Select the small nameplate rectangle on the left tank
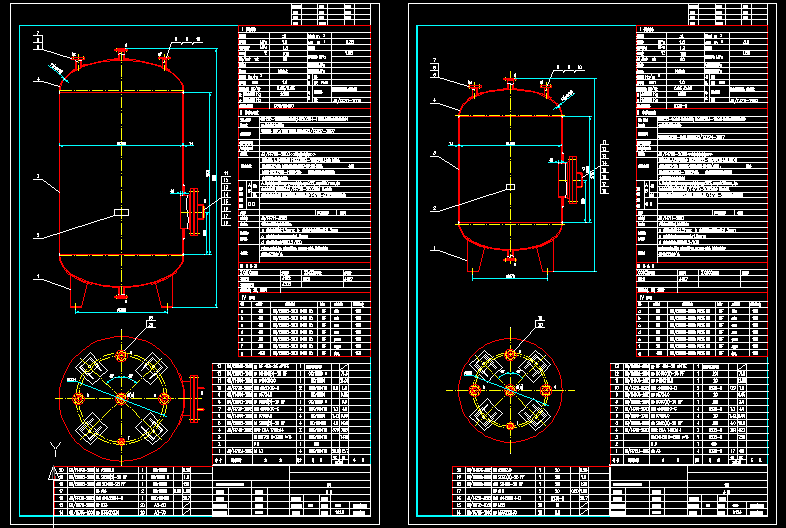786x528 pixels. pos(121,212)
